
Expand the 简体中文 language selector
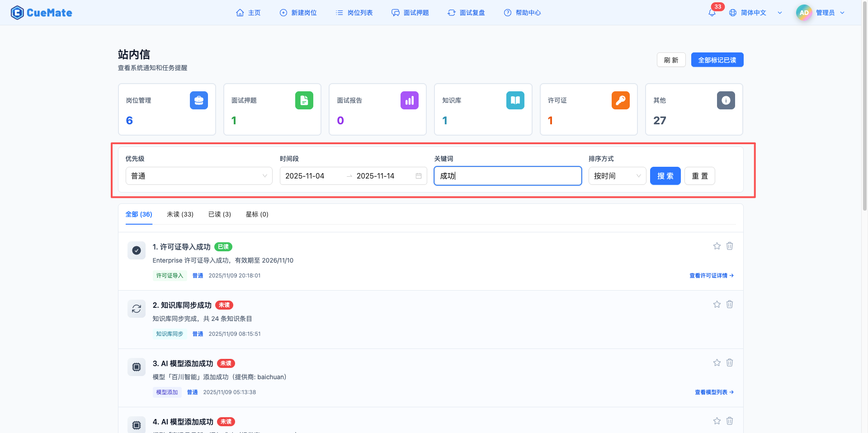pyautogui.click(x=755, y=13)
